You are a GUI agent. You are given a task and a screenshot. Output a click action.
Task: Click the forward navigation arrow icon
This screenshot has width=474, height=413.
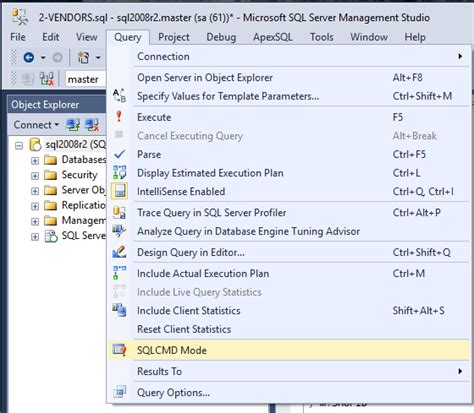point(57,58)
